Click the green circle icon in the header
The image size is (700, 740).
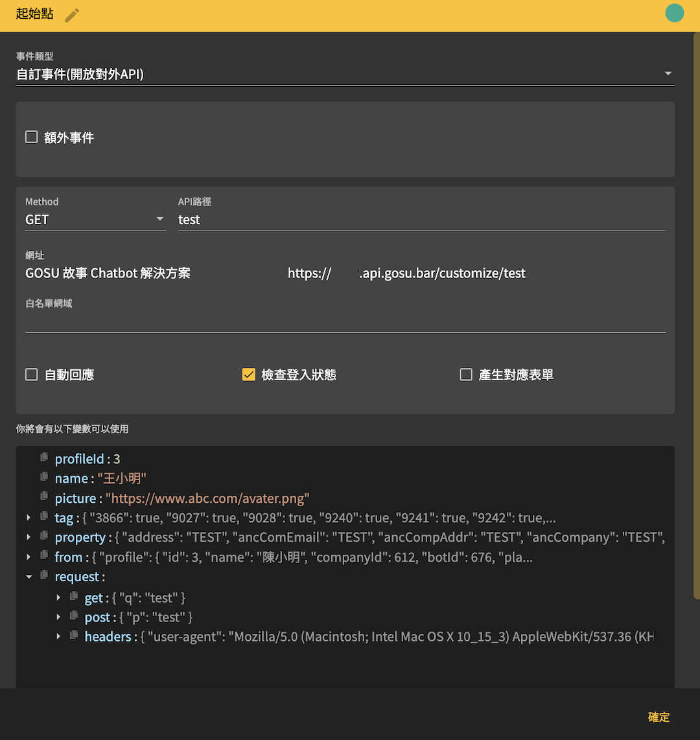pos(674,13)
